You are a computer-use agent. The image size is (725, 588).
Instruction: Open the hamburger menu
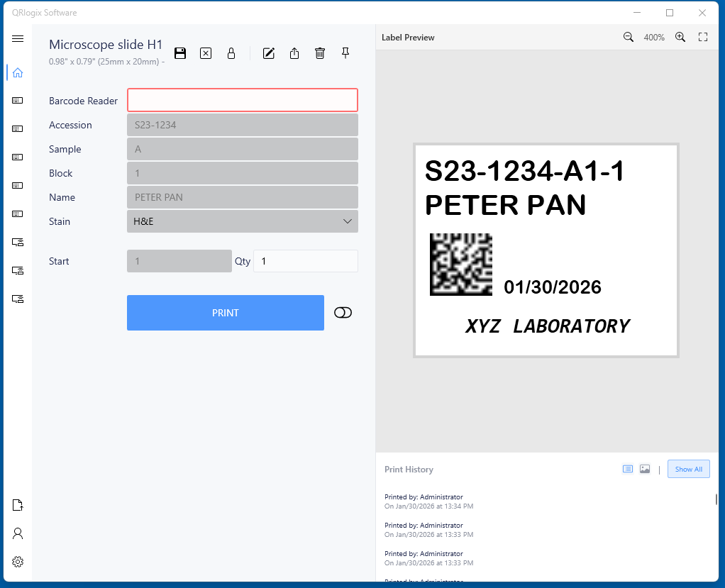18,38
